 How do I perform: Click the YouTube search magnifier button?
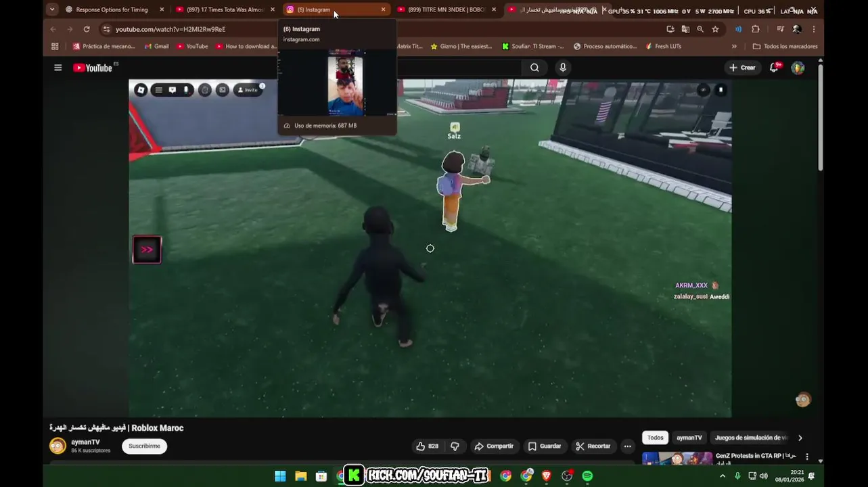click(534, 68)
